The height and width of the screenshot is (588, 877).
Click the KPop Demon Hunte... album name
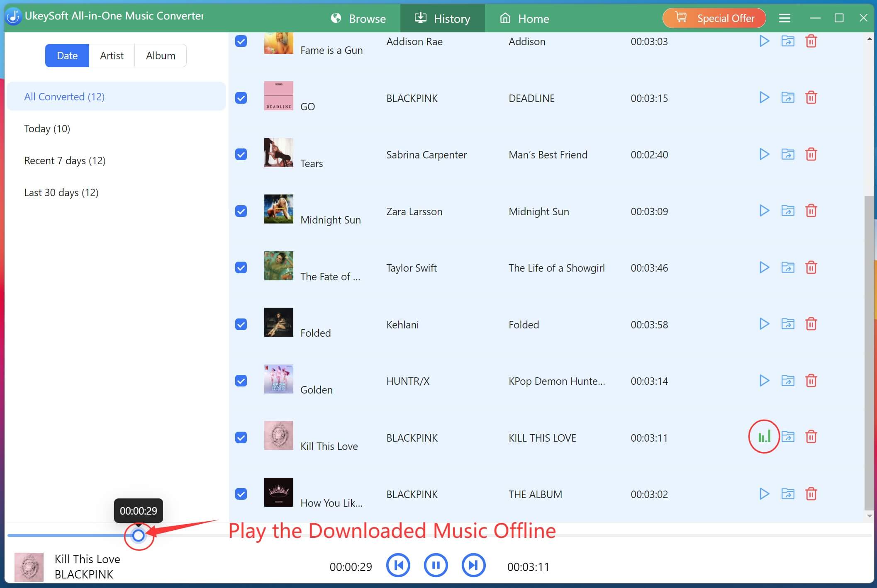(557, 381)
